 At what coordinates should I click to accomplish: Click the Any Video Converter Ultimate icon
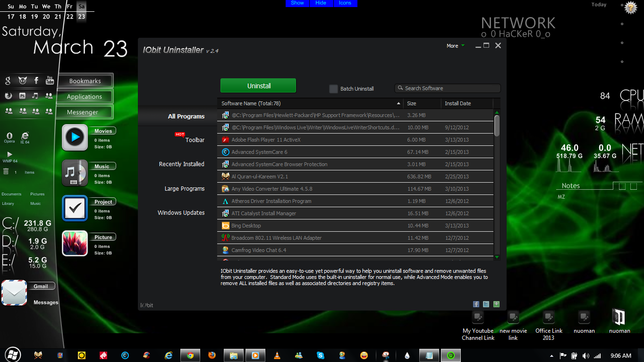coord(225,189)
